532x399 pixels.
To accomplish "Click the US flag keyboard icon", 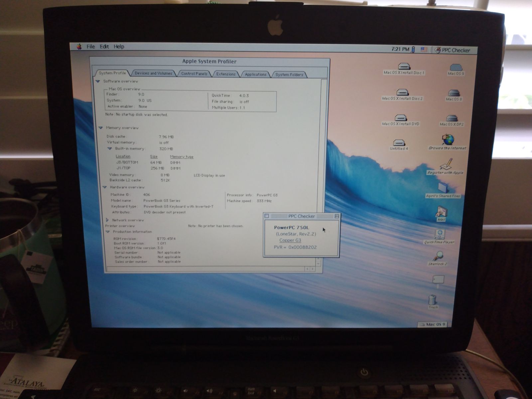I will pos(424,50).
